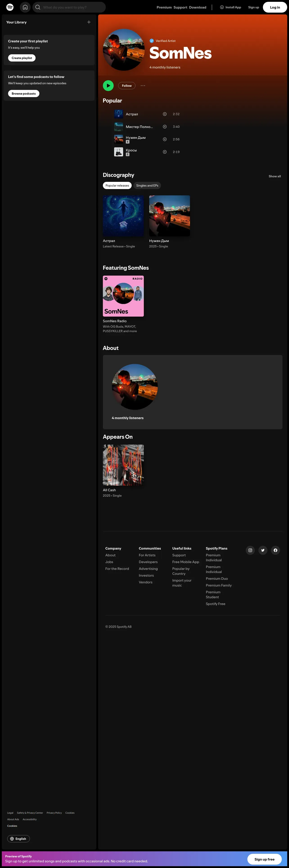Add Кросы track with plus icon
Image resolution: width=289 pixels, height=868 pixels.
(x=165, y=152)
